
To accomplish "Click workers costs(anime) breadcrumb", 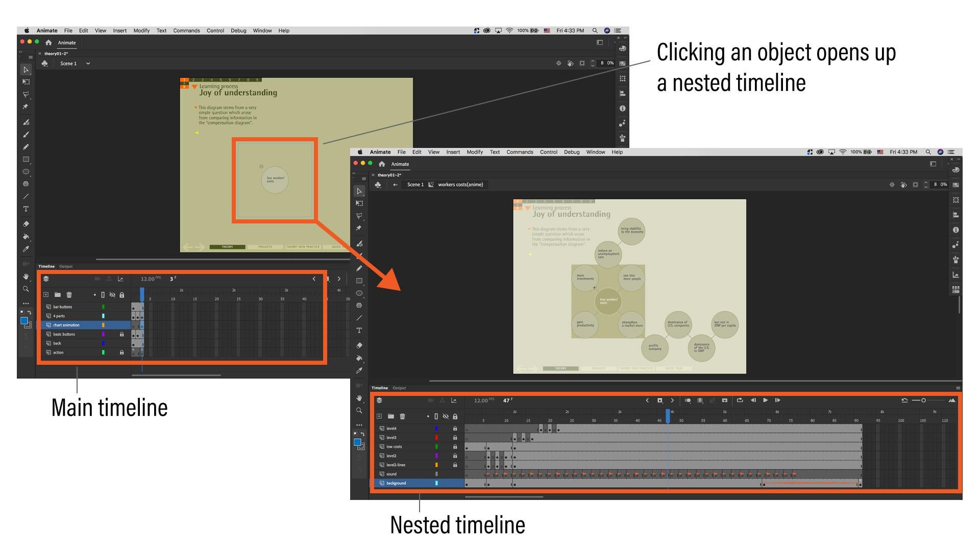I will (460, 185).
